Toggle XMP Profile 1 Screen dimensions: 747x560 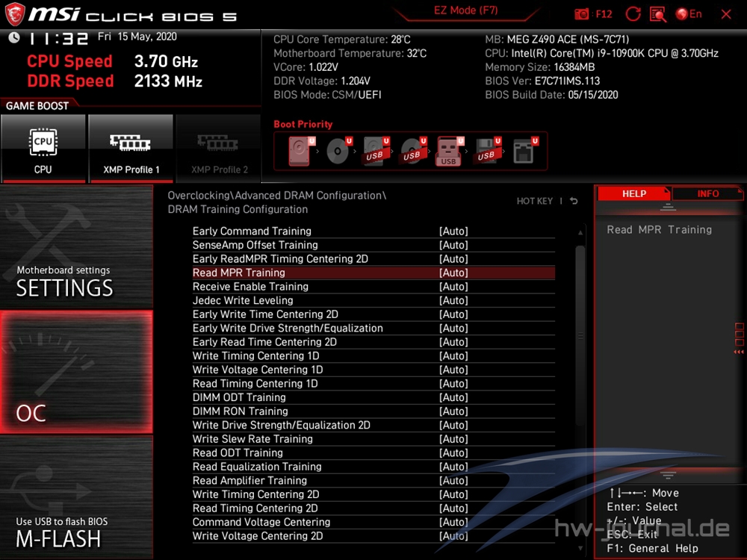coord(131,148)
